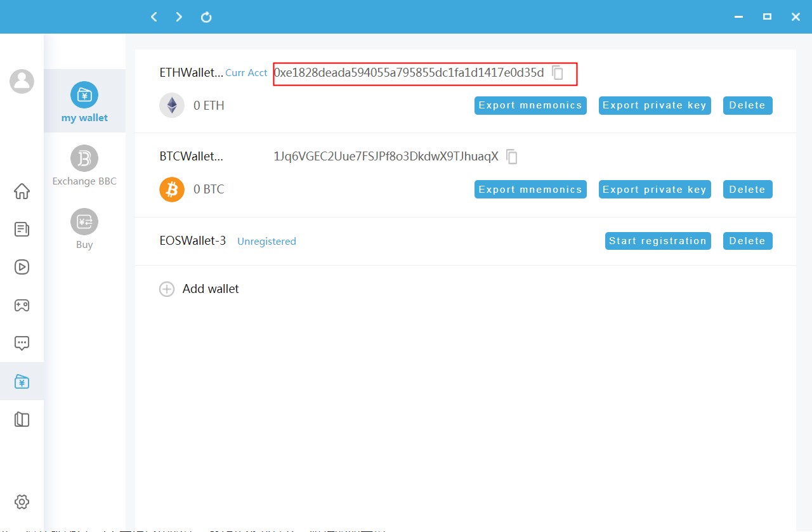Open the chat messages sidebar icon
The height and width of the screenshot is (532, 812).
tap(22, 343)
